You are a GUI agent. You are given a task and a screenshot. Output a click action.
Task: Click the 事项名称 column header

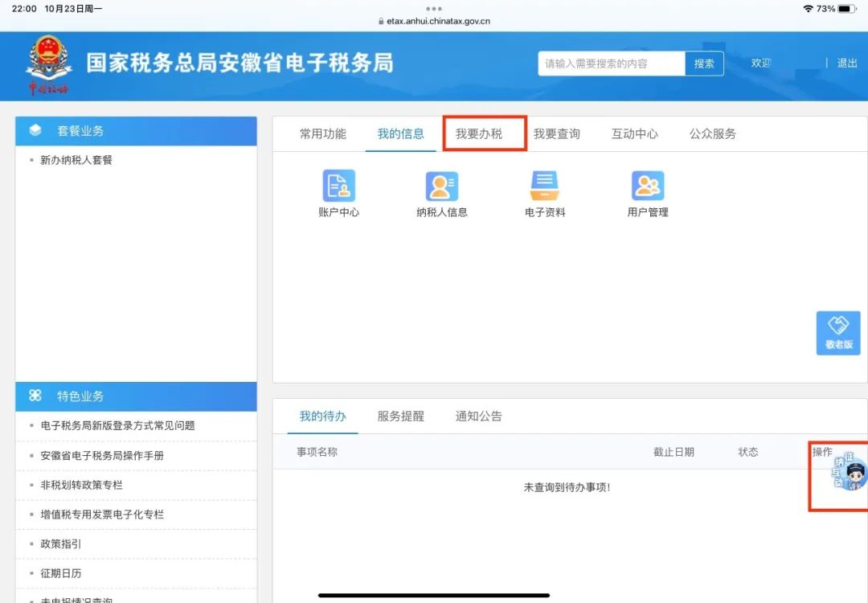point(317,452)
